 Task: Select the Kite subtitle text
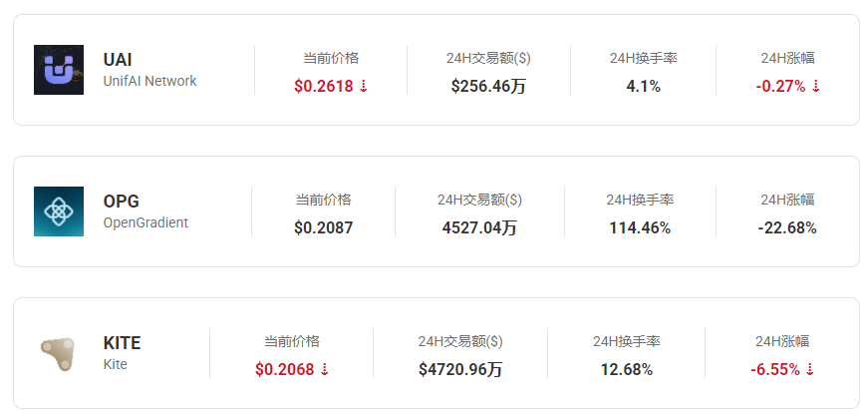[x=116, y=365]
